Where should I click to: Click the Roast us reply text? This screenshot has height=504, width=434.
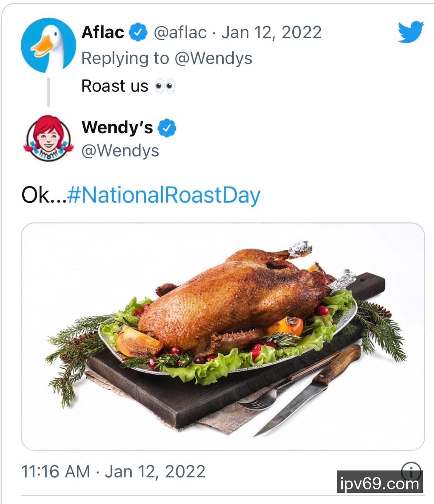pos(115,86)
